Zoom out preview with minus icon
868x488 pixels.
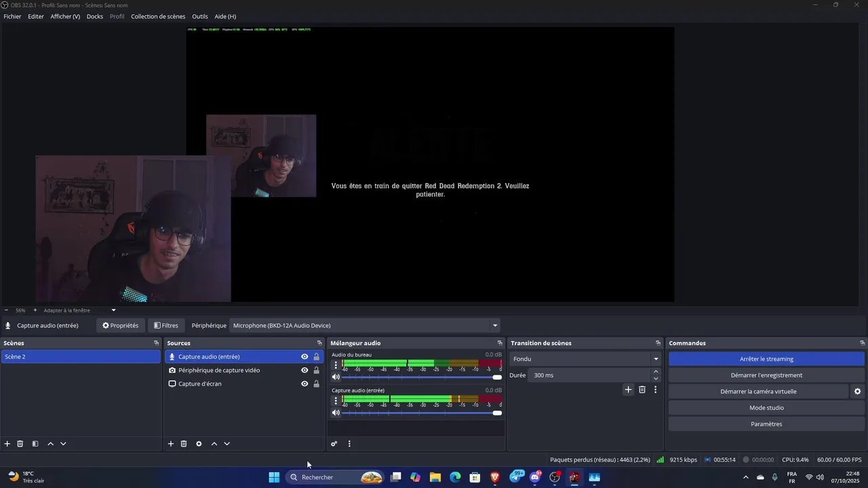coord(7,310)
